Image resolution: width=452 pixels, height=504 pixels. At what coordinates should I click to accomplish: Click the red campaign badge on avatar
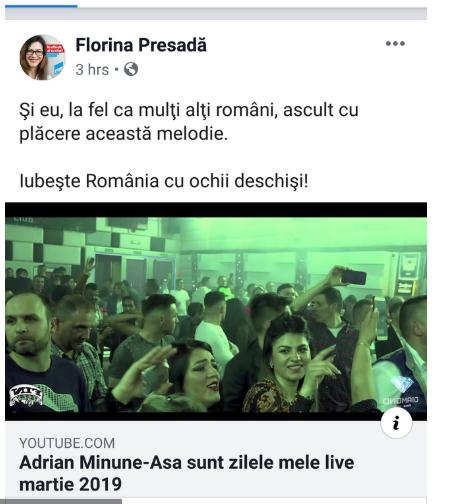click(x=55, y=50)
